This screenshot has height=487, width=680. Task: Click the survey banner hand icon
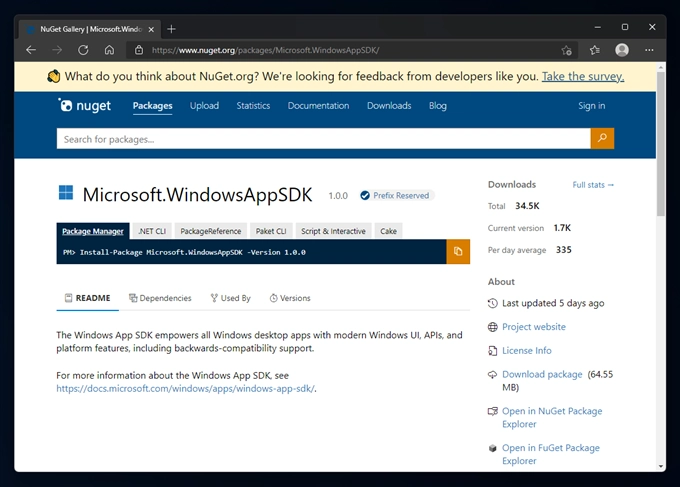53,76
